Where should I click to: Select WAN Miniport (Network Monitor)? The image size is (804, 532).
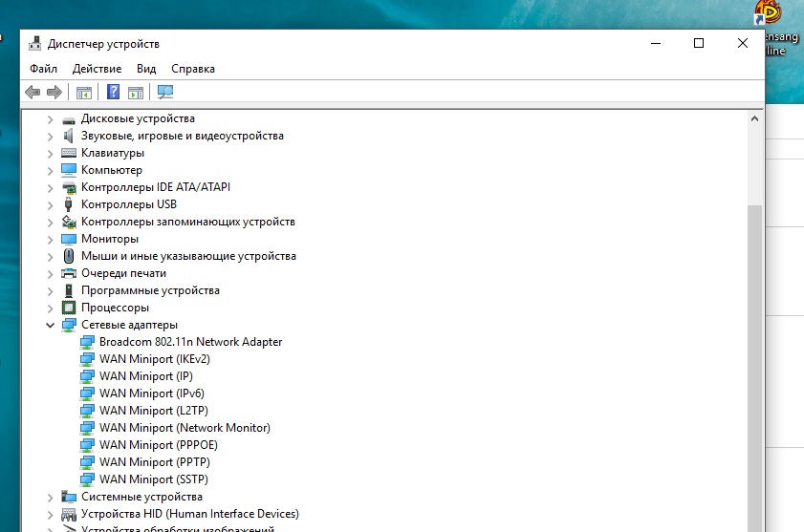(x=185, y=428)
